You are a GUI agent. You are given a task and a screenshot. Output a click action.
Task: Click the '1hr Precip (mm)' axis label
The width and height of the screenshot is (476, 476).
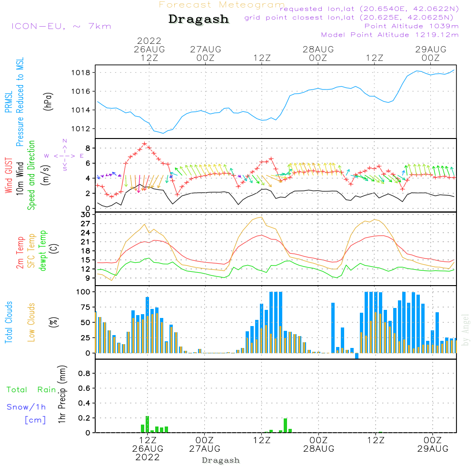point(62,394)
